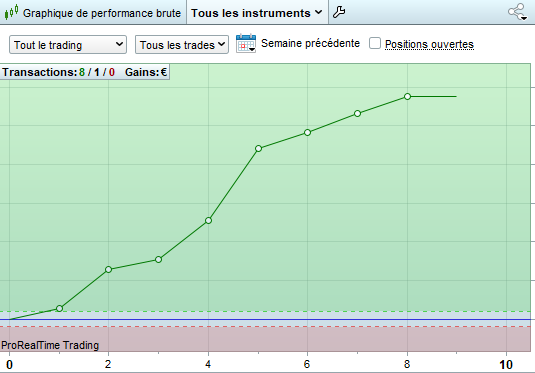Click the ProRealTime Trading label
The image size is (535, 373).
pyautogui.click(x=50, y=345)
